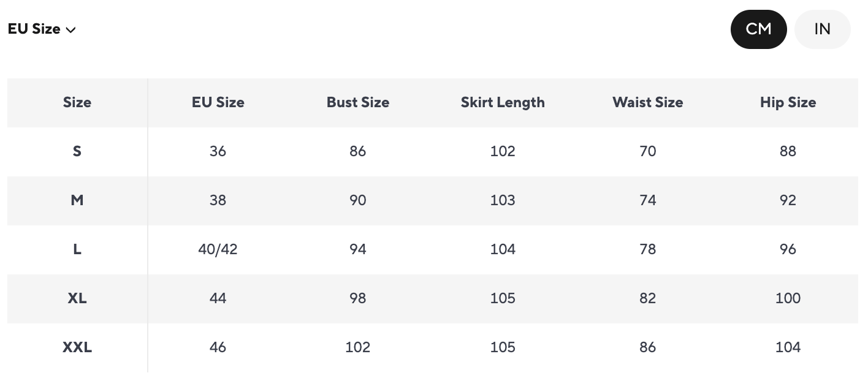868x381 pixels.
Task: Click the Waist Size column header
Action: coord(647,102)
